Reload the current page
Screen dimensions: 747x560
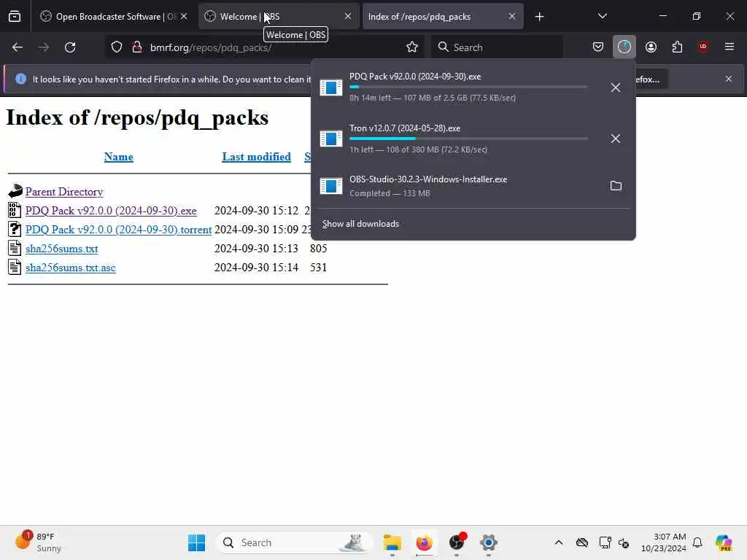click(70, 47)
